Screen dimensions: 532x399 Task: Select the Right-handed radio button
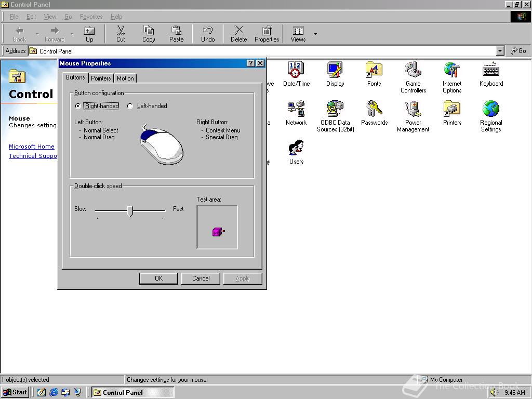78,106
